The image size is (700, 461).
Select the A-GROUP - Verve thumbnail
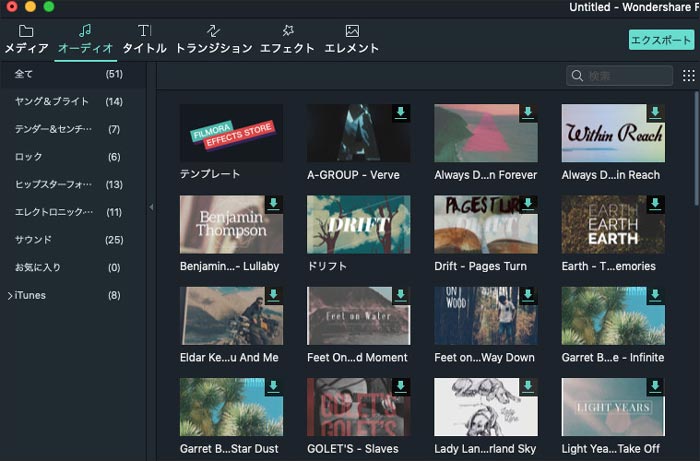[x=358, y=133]
